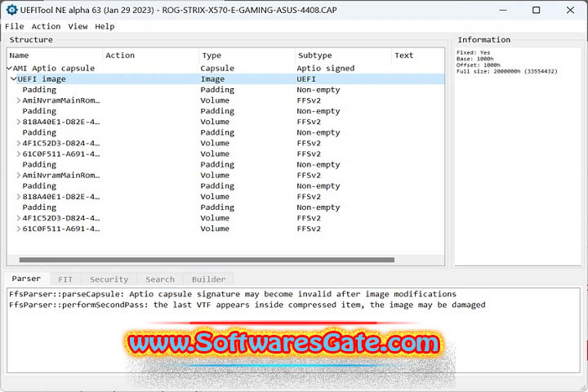Viewport: 588px width, 392px height.
Task: Click the 'Base: 1000h' information line
Action: (x=474, y=59)
